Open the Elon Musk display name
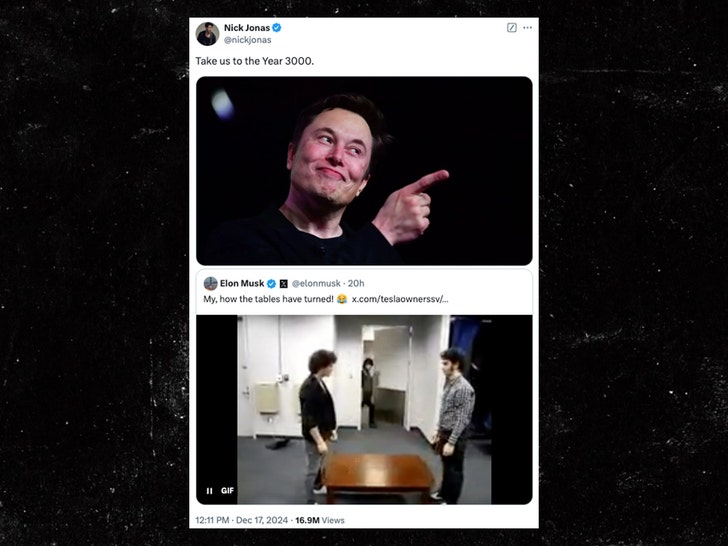 coord(242,284)
